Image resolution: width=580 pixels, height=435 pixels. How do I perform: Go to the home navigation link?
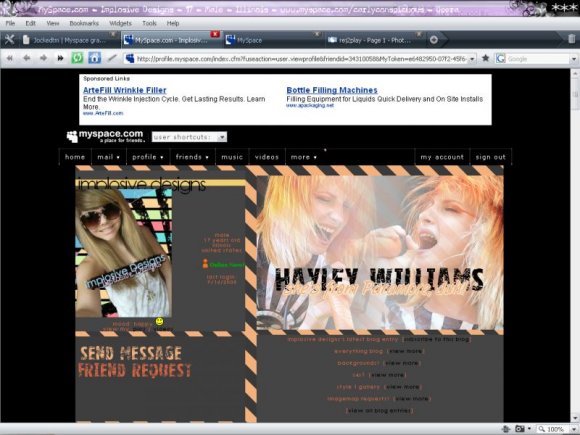point(75,157)
